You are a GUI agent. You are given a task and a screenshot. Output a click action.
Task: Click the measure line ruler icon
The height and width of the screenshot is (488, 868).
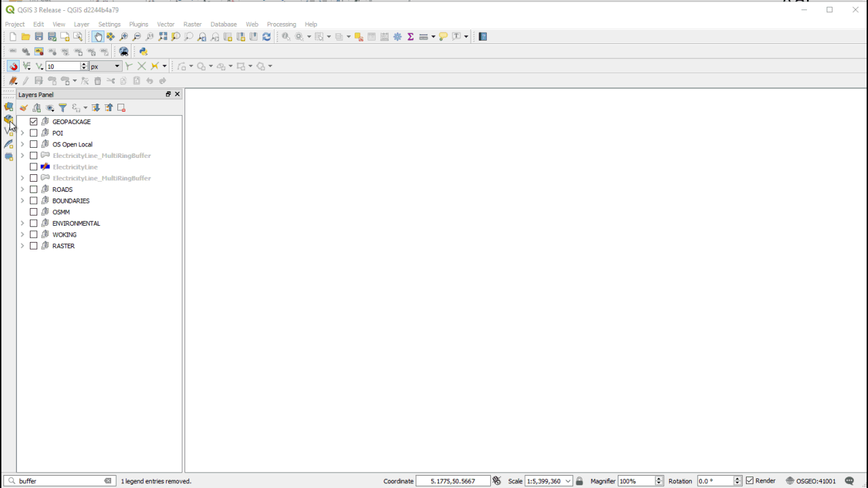point(423,37)
